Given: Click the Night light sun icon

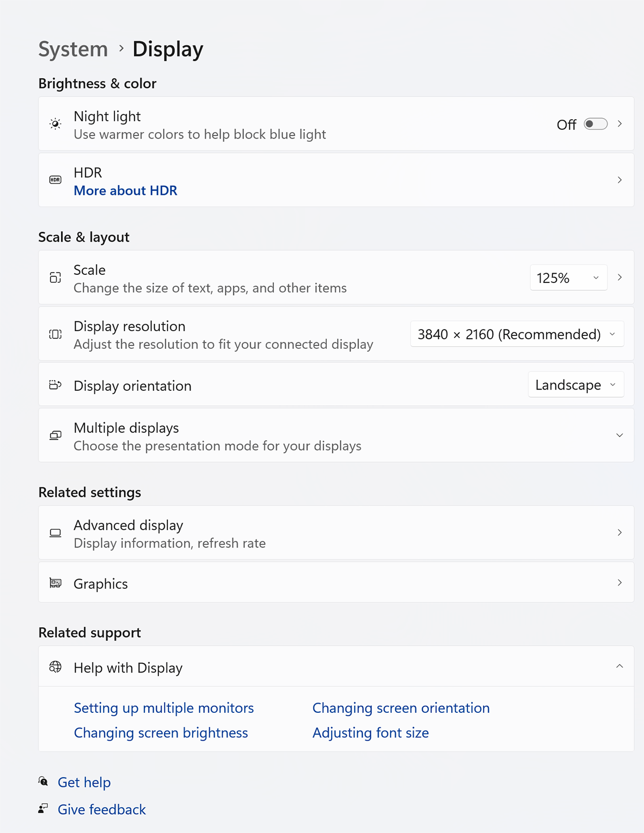Looking at the screenshot, I should pos(55,124).
